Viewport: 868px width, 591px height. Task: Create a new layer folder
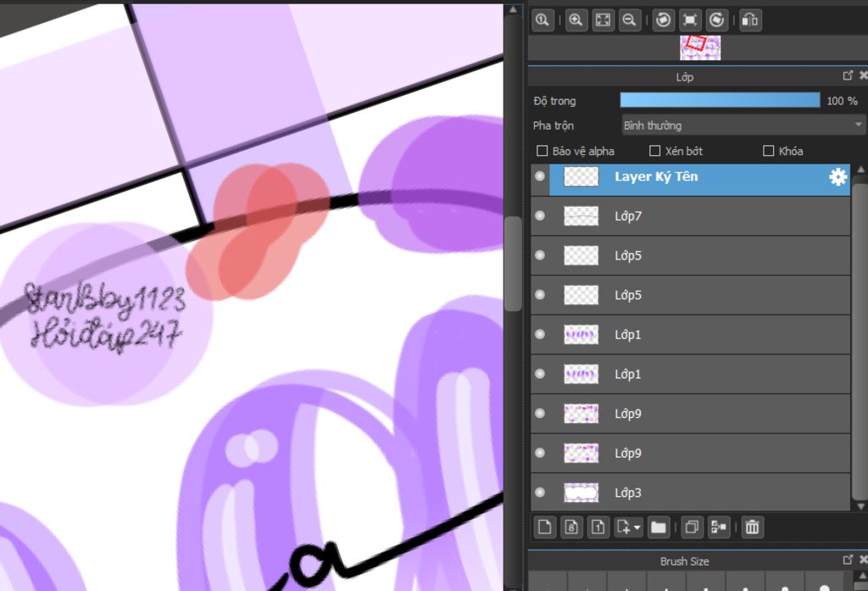point(658,527)
